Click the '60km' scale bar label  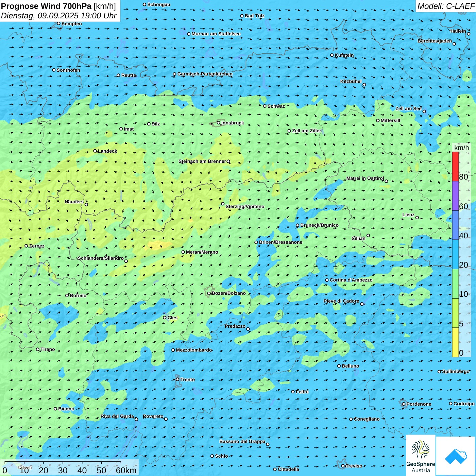[x=126, y=470]
